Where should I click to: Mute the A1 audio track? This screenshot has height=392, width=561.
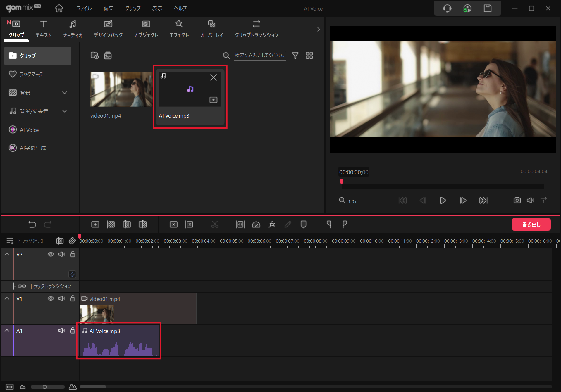[x=61, y=331]
